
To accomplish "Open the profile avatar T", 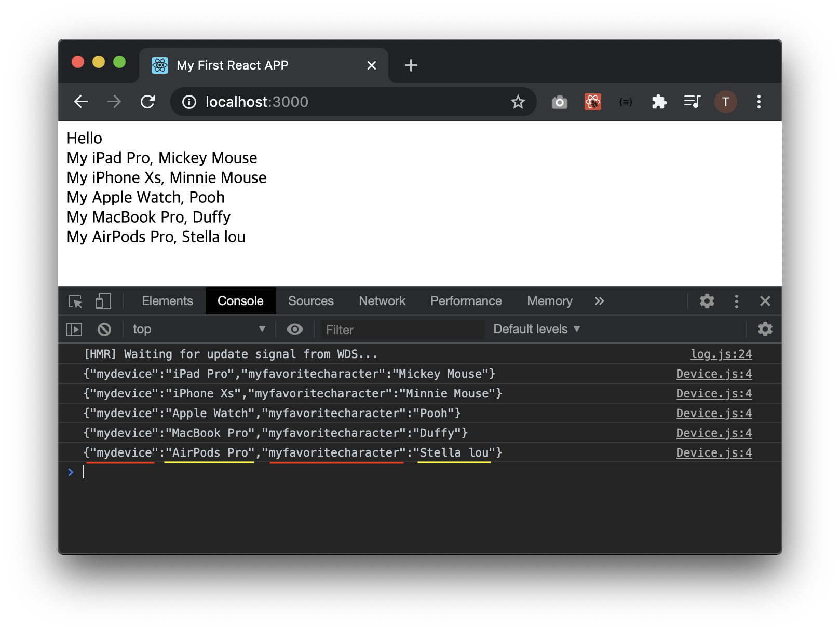I will [725, 102].
